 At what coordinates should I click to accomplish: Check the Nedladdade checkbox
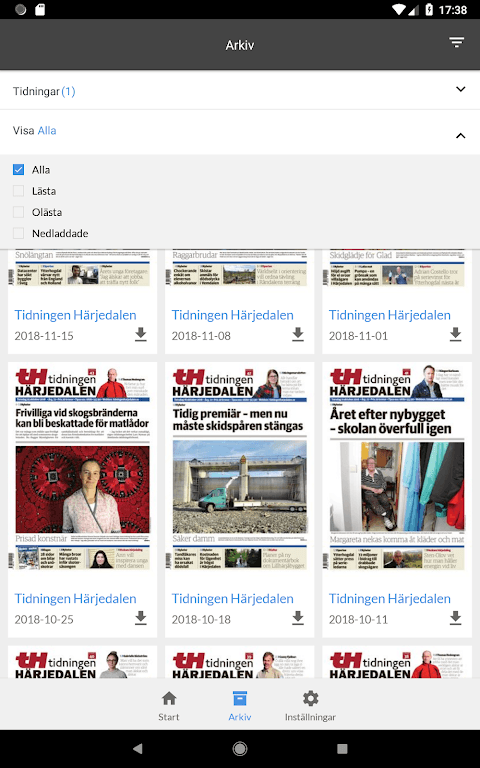pos(19,233)
